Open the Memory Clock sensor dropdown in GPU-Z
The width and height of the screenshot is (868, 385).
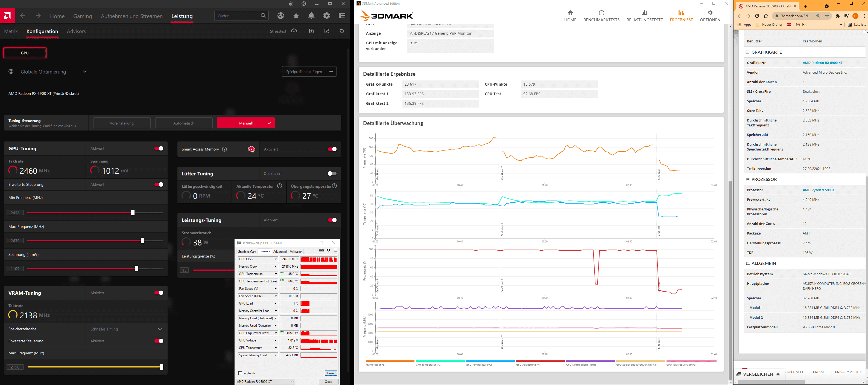coord(276,267)
